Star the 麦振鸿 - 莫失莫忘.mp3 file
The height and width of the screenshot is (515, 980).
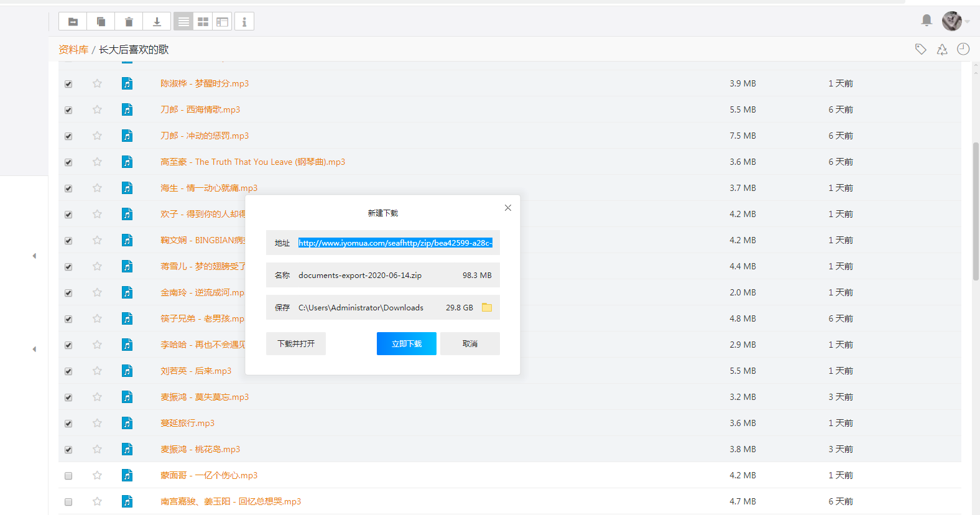97,397
